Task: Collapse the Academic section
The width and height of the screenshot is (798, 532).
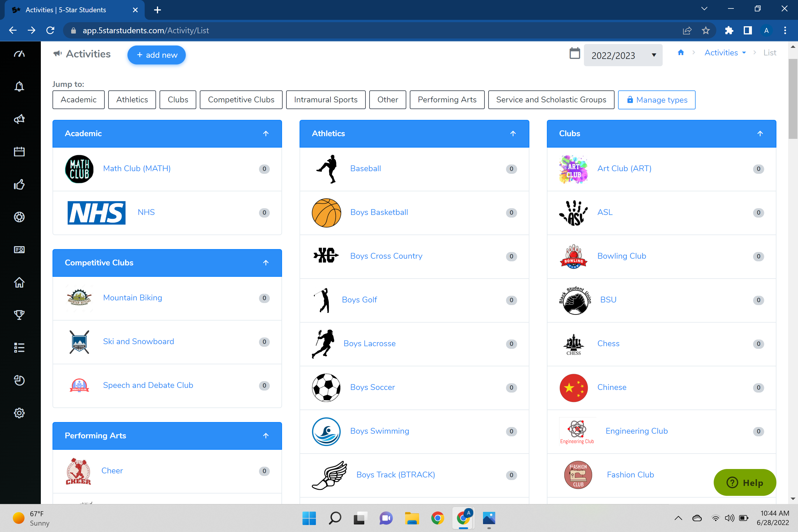Action: point(266,133)
